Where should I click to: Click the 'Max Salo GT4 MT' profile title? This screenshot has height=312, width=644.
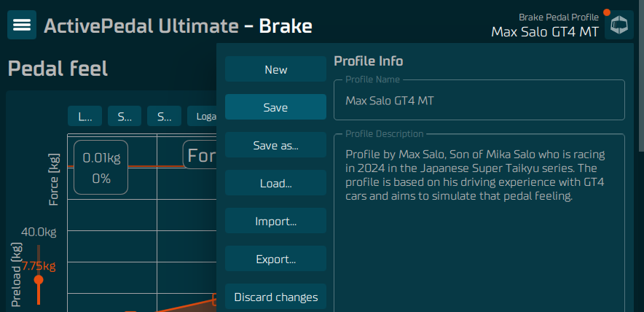click(545, 31)
